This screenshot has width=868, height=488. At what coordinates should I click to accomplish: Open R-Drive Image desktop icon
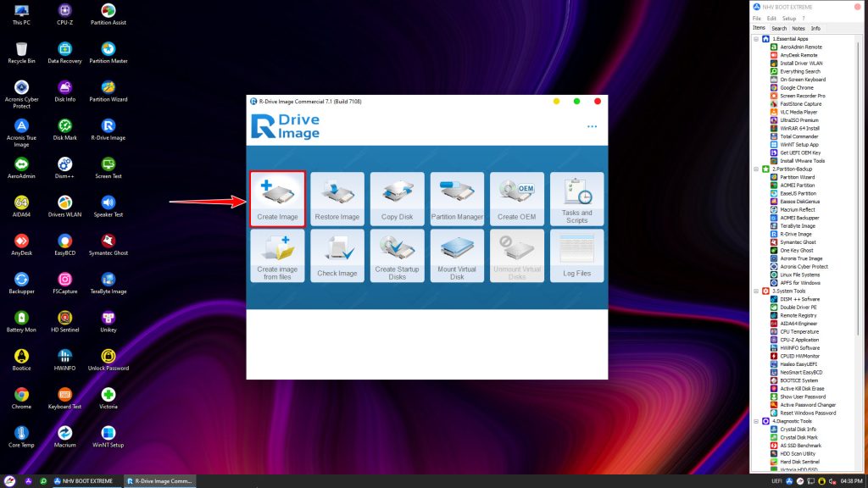[x=108, y=130]
